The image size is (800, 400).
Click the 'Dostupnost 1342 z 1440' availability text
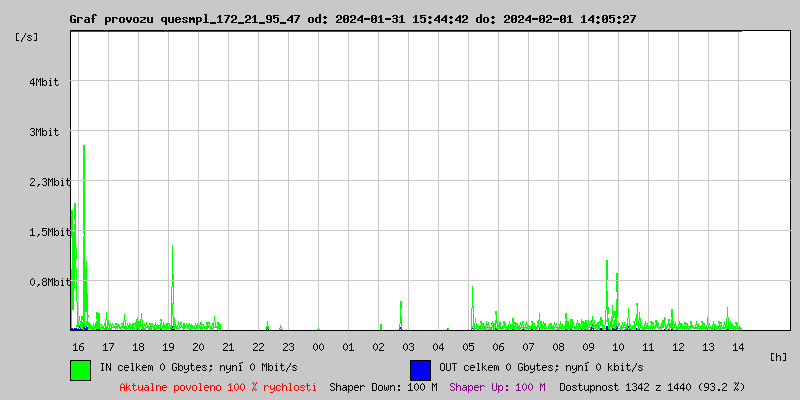(651, 386)
